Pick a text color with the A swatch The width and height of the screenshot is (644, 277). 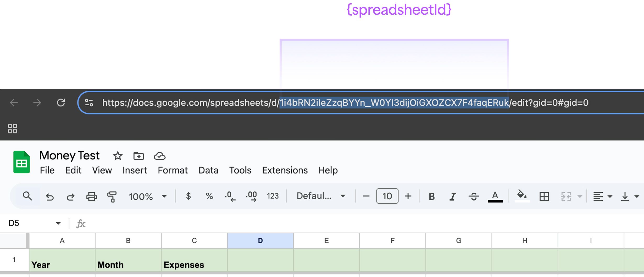[x=496, y=196]
